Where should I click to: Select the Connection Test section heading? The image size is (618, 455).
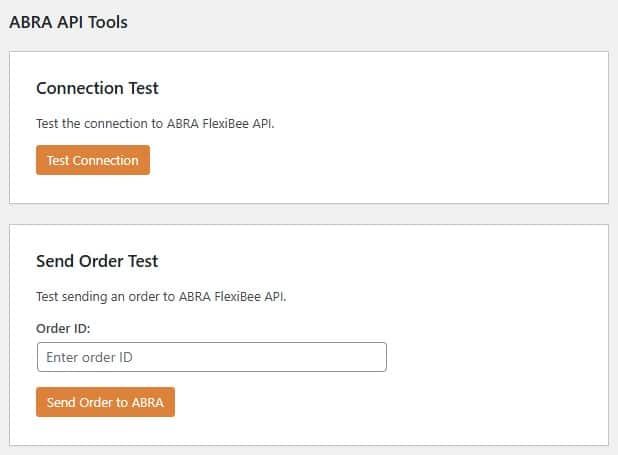(x=97, y=88)
